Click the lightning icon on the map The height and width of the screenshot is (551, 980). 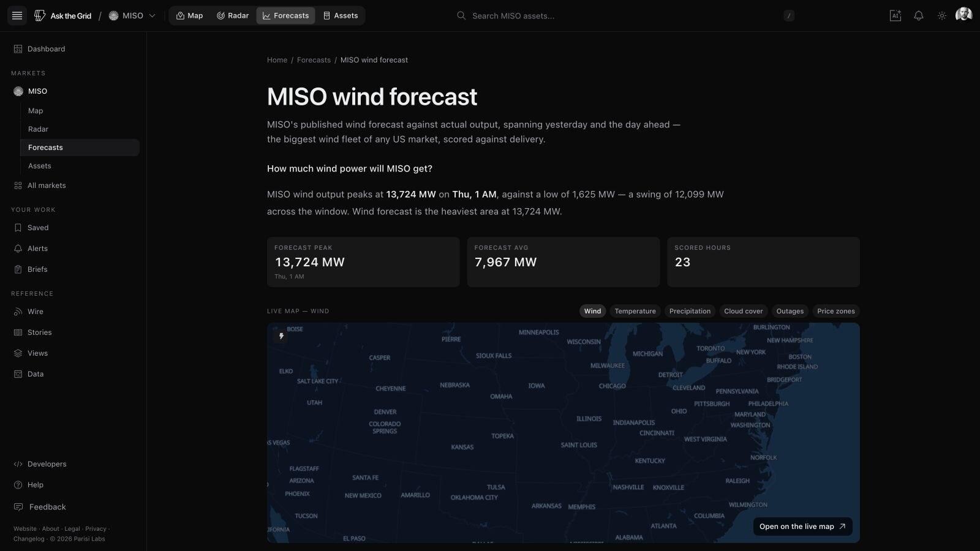[281, 336]
